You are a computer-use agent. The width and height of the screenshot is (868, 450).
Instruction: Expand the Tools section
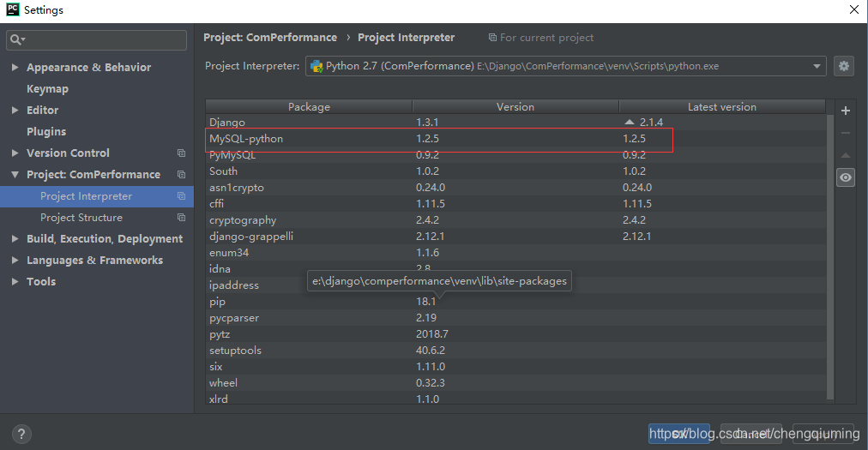[15, 281]
